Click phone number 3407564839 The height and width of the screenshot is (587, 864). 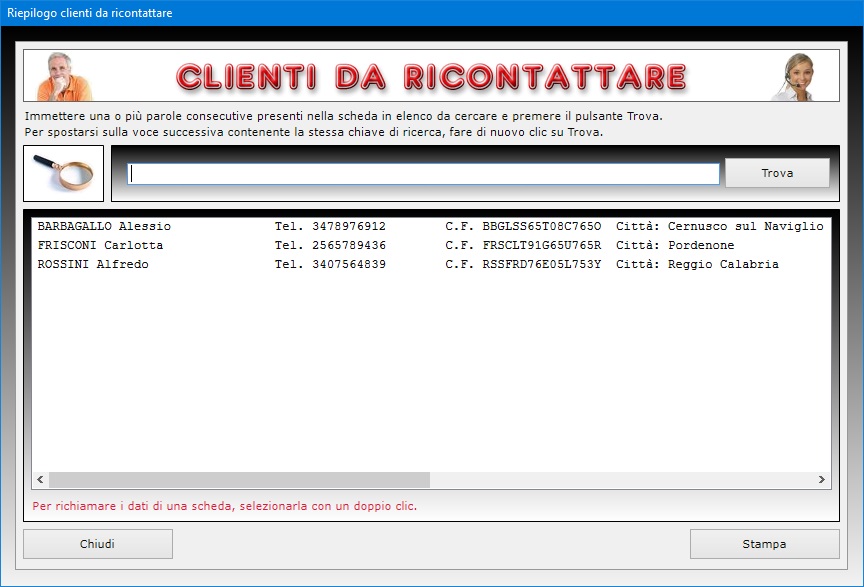point(349,265)
